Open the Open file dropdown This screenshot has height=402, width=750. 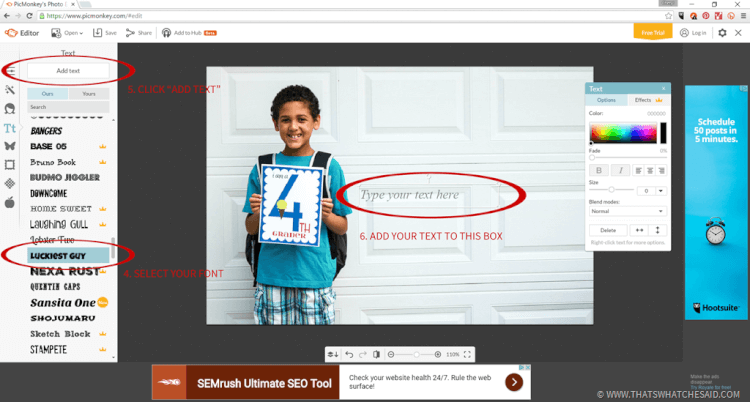(x=67, y=33)
